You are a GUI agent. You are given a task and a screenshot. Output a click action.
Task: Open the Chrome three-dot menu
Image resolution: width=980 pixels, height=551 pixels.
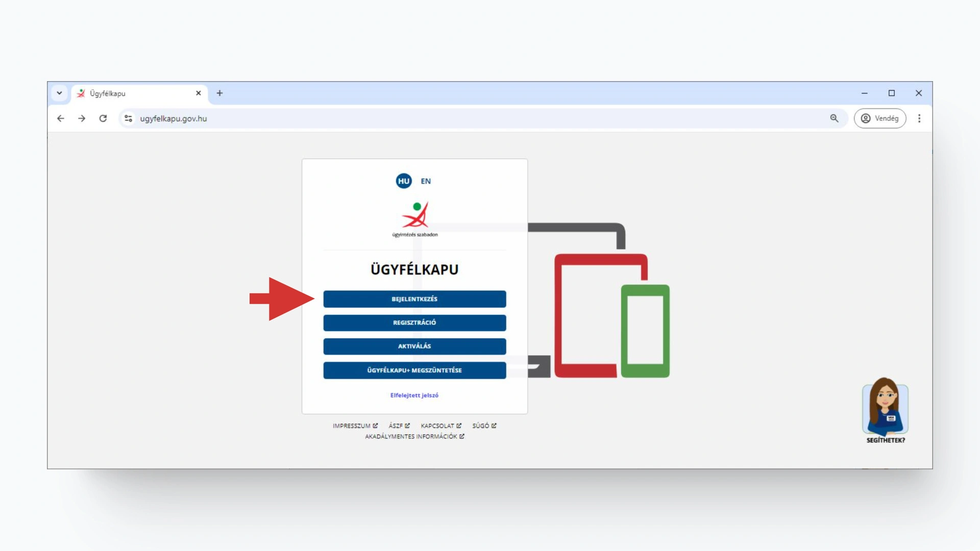919,118
